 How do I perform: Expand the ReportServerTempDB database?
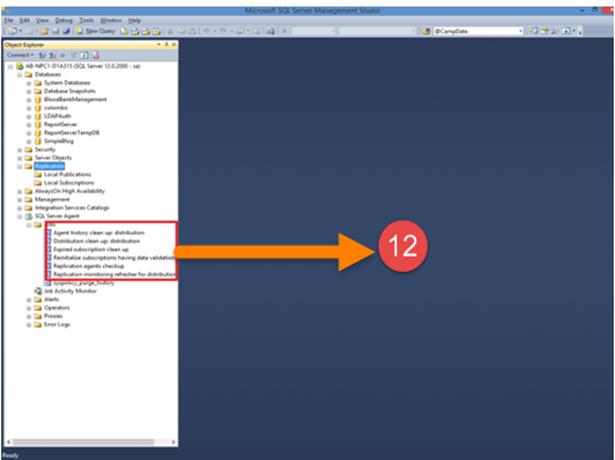[x=29, y=133]
